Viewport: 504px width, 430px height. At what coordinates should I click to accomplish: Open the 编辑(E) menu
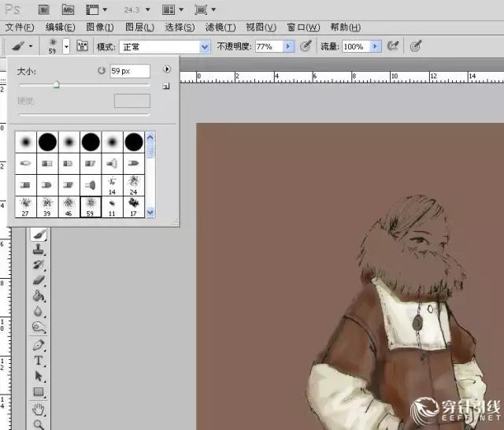tap(60, 28)
